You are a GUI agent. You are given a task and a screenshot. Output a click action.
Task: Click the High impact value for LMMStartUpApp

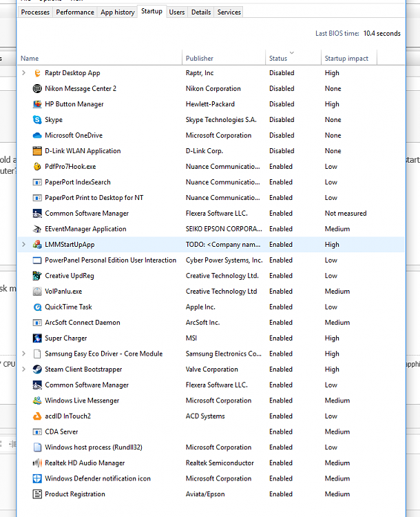332,245
